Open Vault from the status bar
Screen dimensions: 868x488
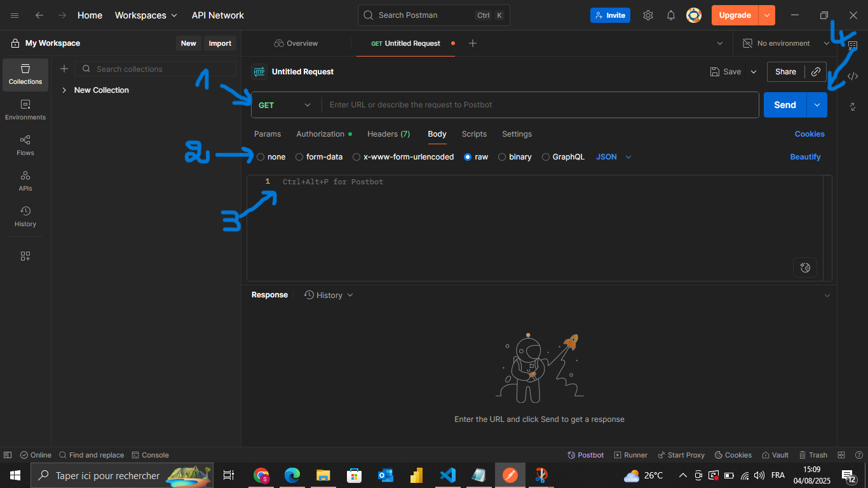click(775, 455)
